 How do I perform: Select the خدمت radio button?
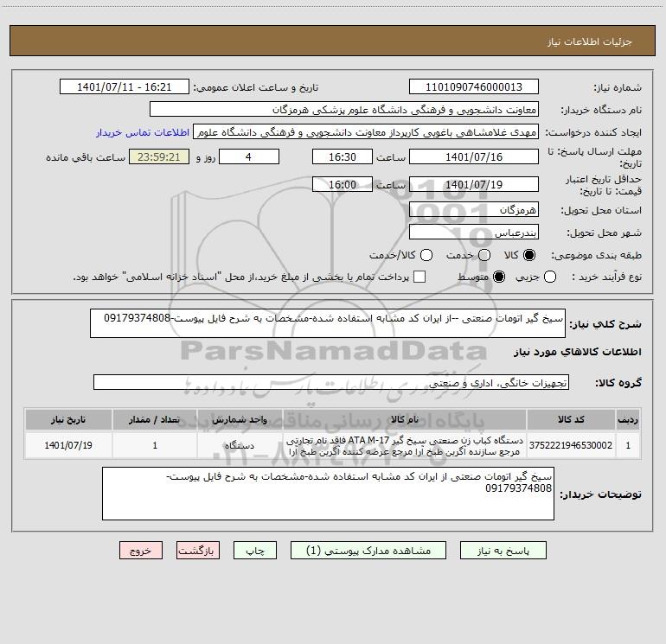pyautogui.click(x=484, y=255)
